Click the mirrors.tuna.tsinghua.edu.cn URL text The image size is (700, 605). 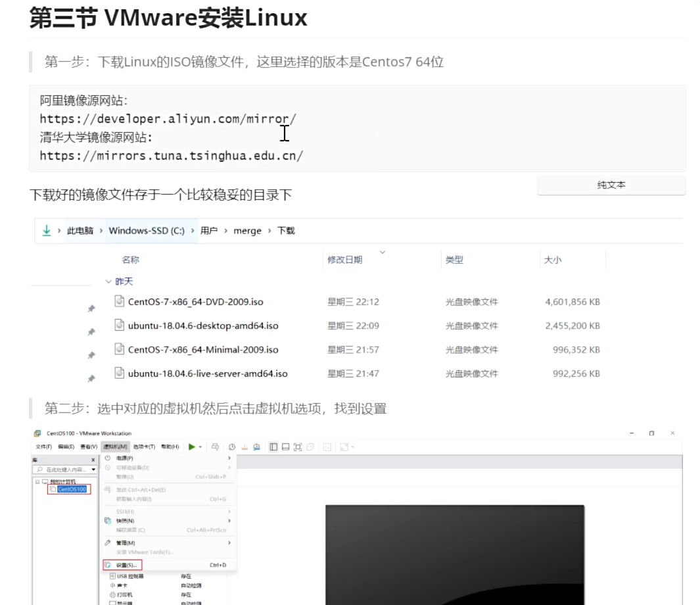(172, 155)
